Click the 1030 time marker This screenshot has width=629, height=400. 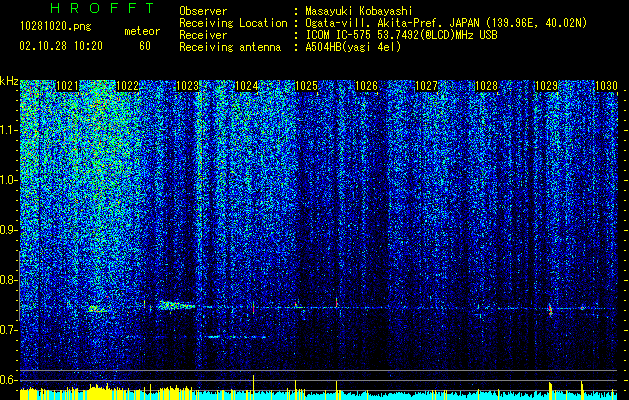click(606, 86)
